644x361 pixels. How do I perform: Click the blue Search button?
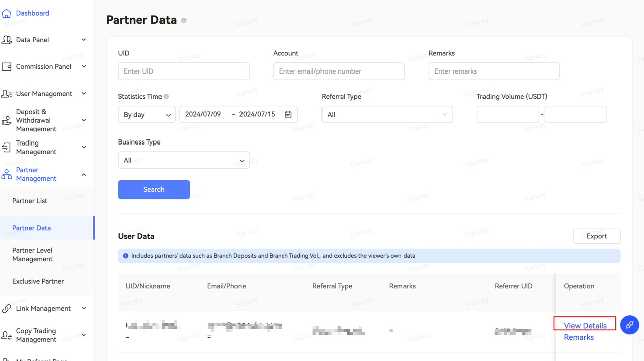(x=154, y=190)
